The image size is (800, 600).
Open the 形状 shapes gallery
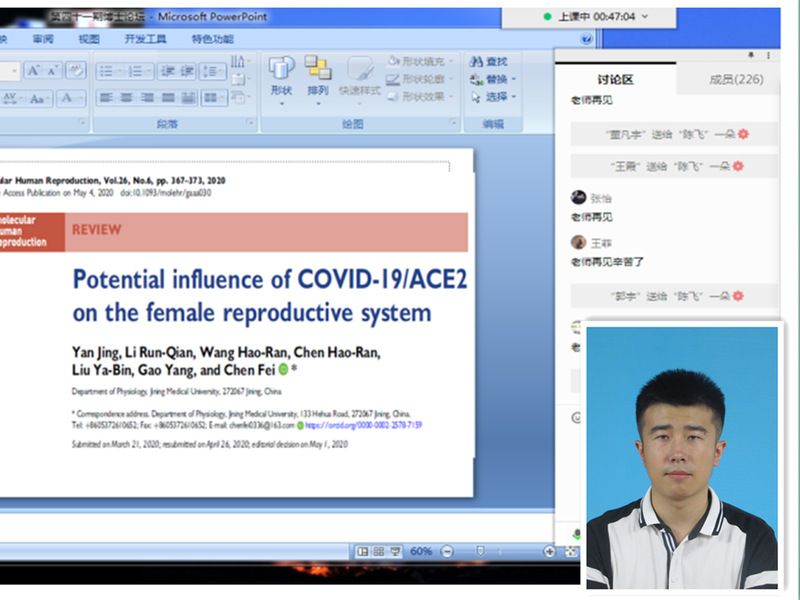pyautogui.click(x=281, y=75)
